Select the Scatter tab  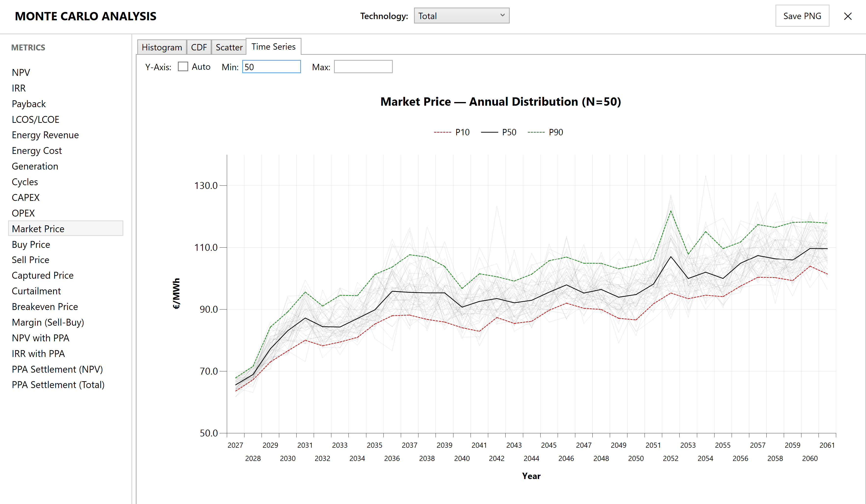(229, 47)
